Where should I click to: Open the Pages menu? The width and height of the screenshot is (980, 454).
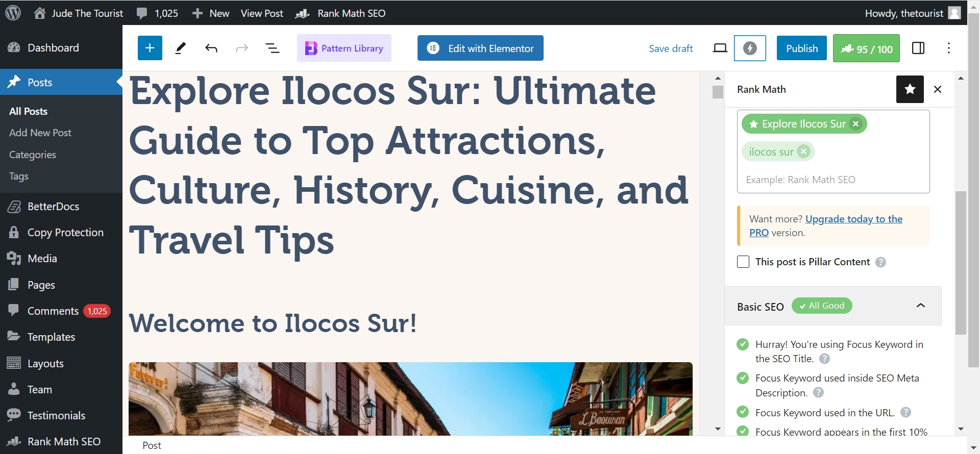tap(61, 285)
